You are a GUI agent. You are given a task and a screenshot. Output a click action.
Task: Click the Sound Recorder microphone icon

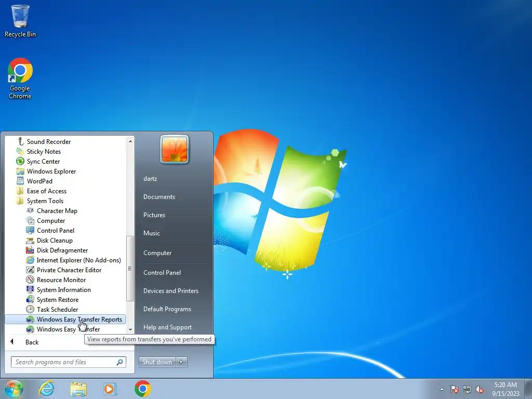pyautogui.click(x=20, y=141)
